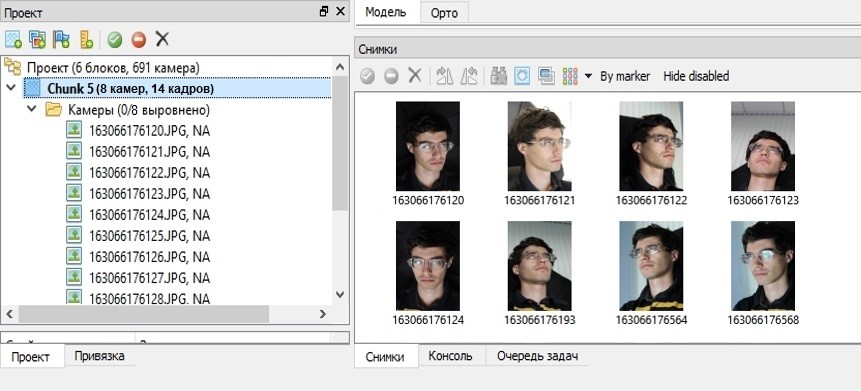Select 163066176127.JPG in the tree
The image size is (861, 391).
pos(149,278)
